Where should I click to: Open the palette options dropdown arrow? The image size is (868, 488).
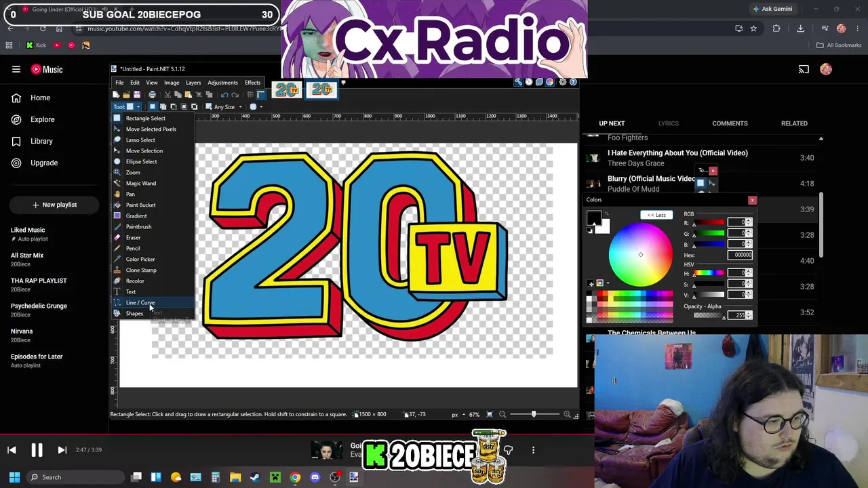click(x=608, y=283)
